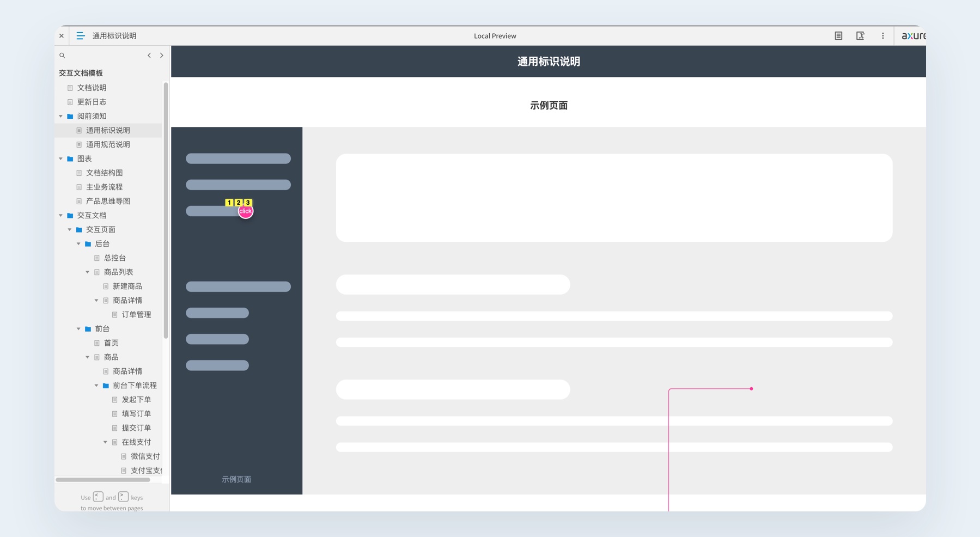Screen dimensions: 980x537
Task: Click the search magnifier icon in sidebar
Action: [x=63, y=56]
